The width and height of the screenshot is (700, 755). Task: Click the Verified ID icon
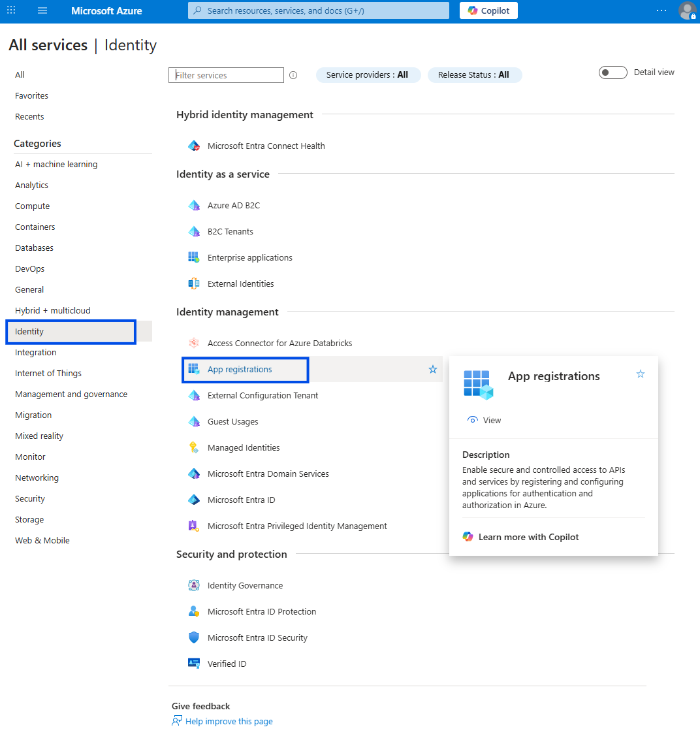click(x=193, y=664)
